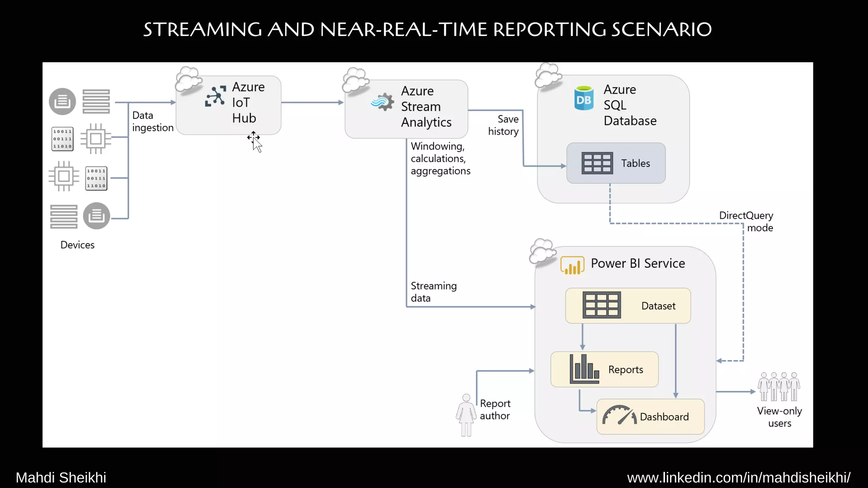Click the View-only users group icon
Screen dimensions: 868x488
(x=779, y=387)
